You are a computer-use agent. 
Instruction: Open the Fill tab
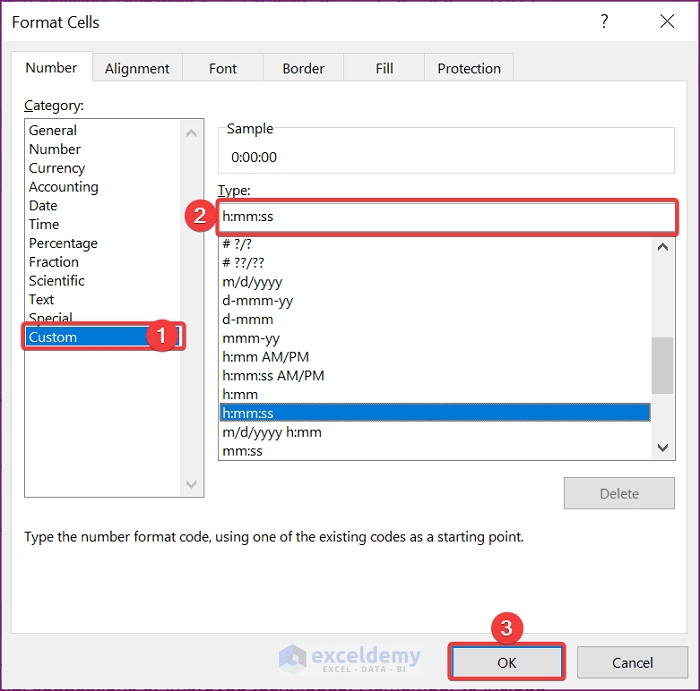pyautogui.click(x=384, y=68)
